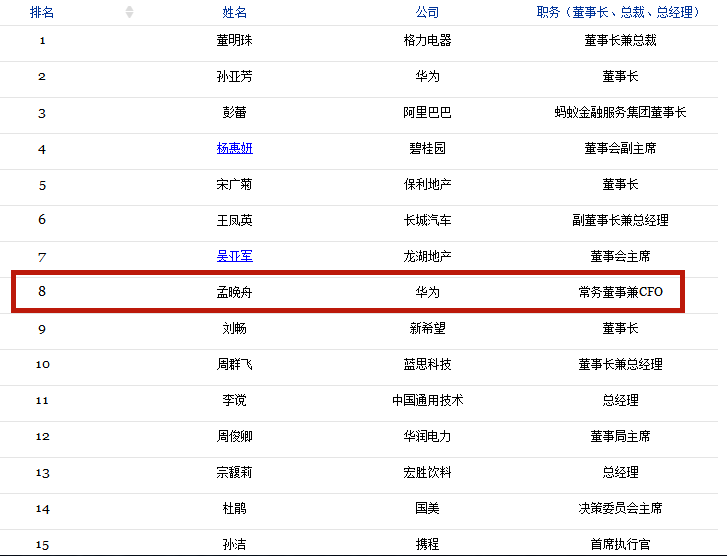
Task: Click rank number 13
Action: click(42, 473)
